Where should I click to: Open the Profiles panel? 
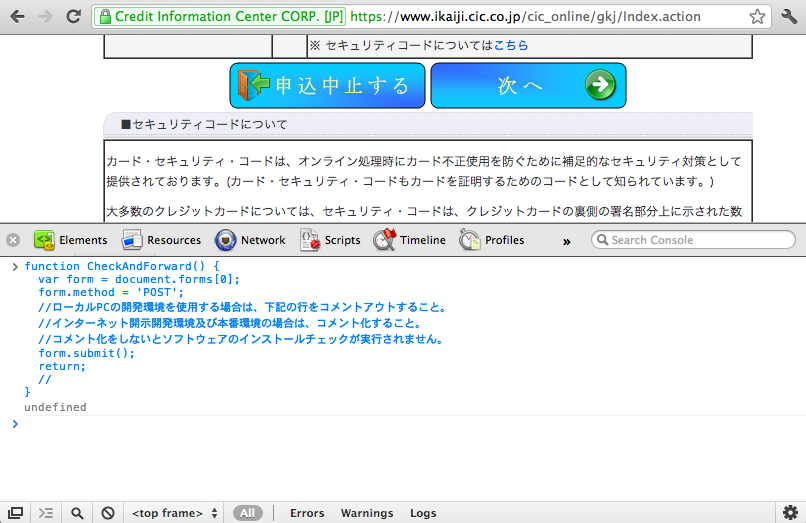[x=492, y=240]
